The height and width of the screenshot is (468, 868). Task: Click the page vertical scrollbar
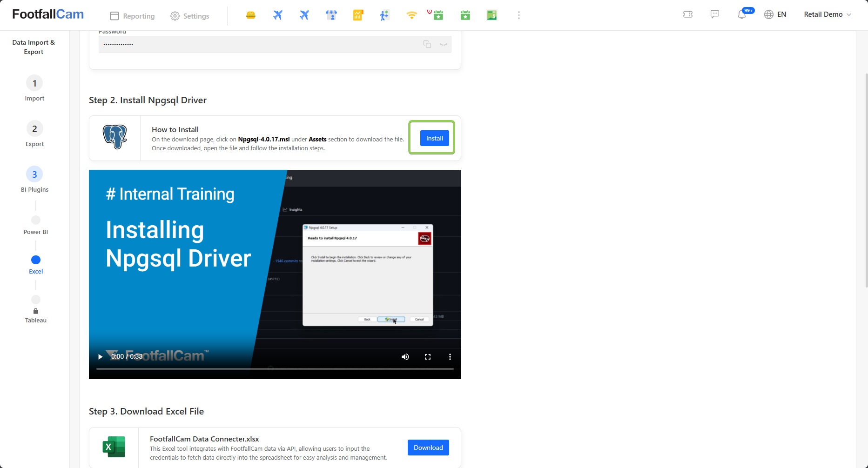pos(866,181)
